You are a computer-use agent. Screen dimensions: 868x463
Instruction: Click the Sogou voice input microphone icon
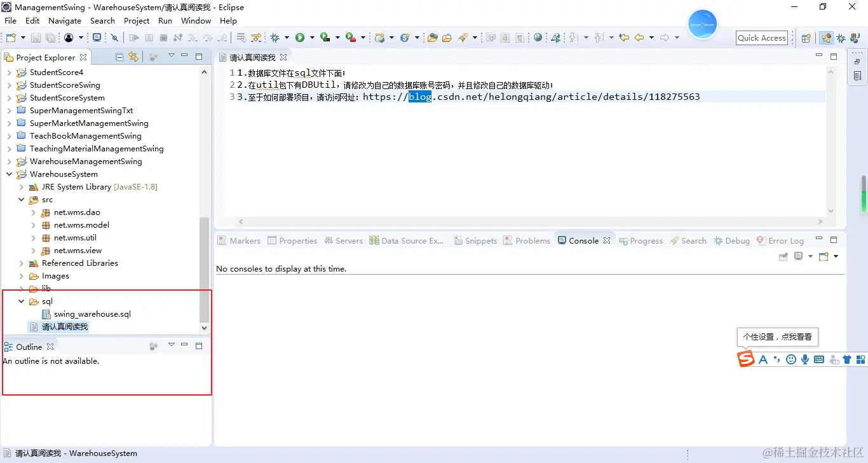(805, 359)
